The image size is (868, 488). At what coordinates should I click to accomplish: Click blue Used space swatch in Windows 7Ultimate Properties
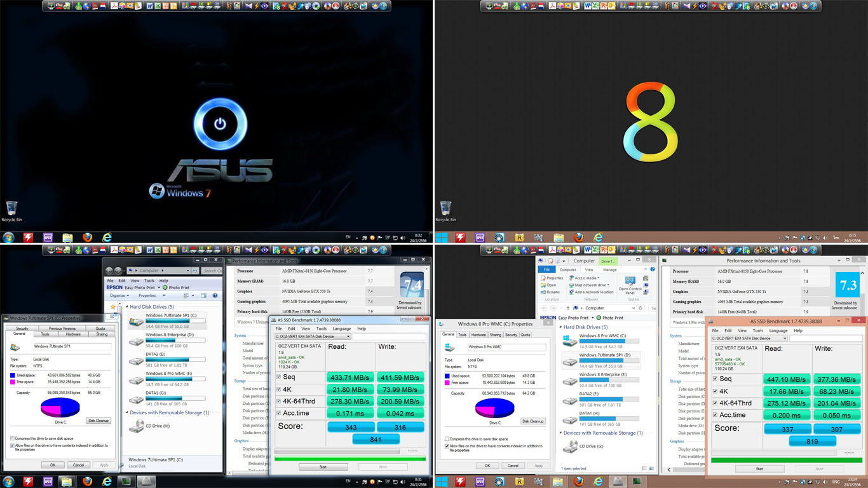click(x=13, y=376)
